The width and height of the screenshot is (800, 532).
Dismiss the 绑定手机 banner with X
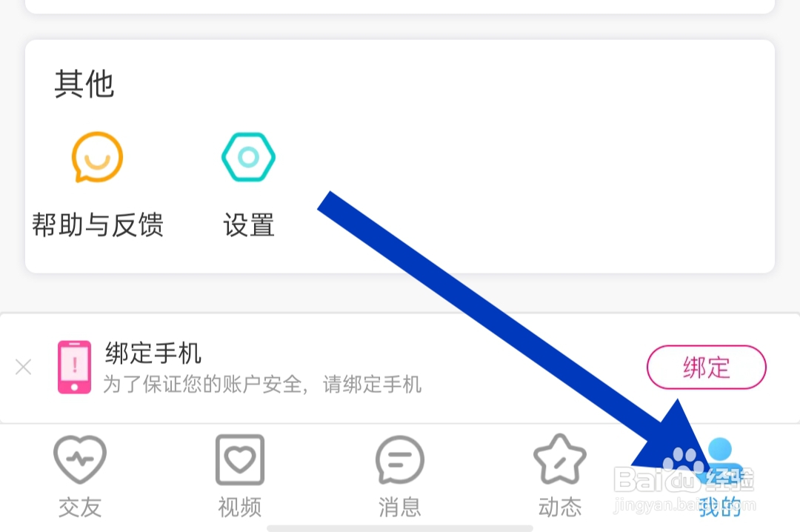click(24, 367)
